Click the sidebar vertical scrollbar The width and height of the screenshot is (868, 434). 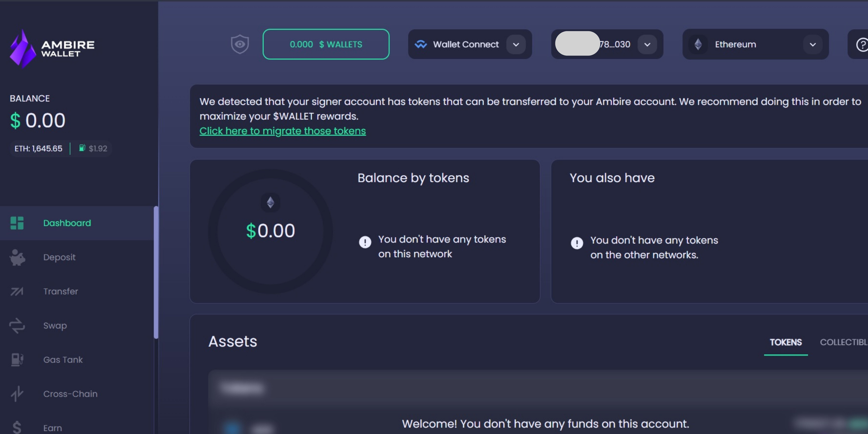coord(156,272)
